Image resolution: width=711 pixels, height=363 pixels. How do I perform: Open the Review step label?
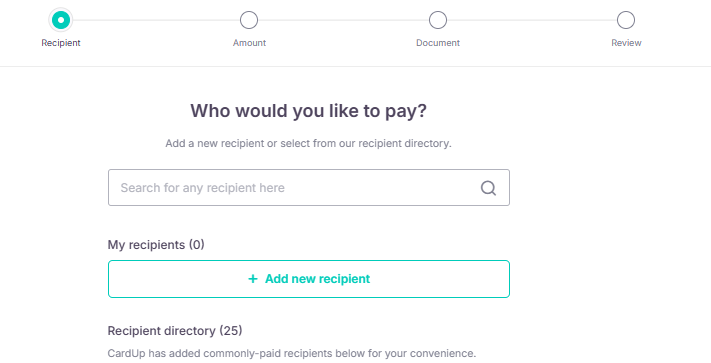point(626,43)
